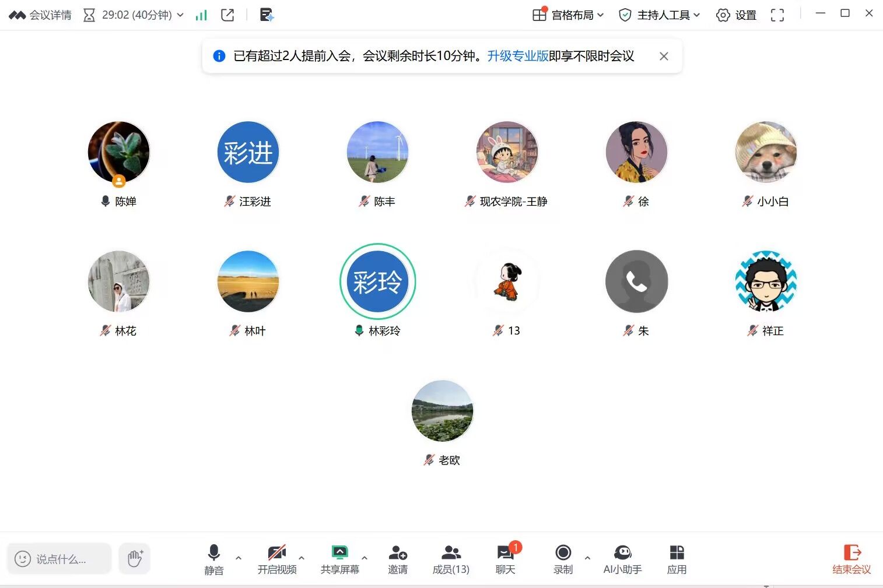Open the 宫格布局 layout dropdown
This screenshot has width=883, height=588.
click(569, 15)
